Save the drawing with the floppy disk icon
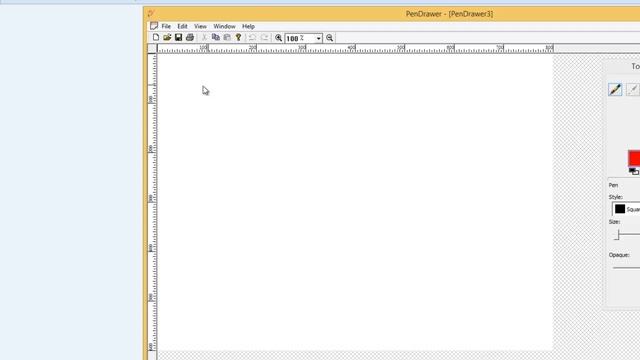This screenshot has width=640, height=360. pyautogui.click(x=178, y=38)
